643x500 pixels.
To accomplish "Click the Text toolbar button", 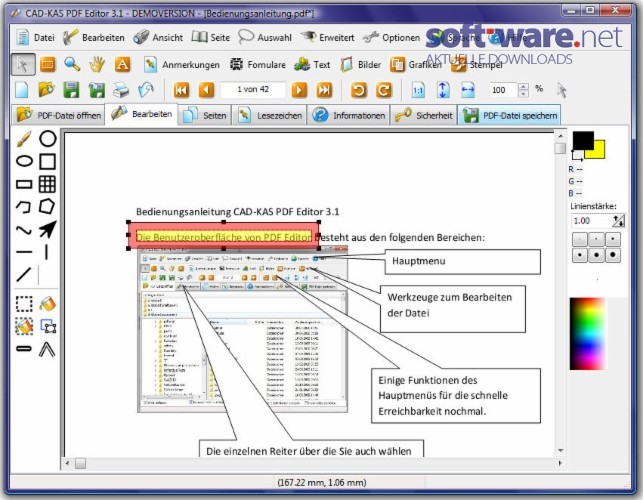I will tap(312, 64).
